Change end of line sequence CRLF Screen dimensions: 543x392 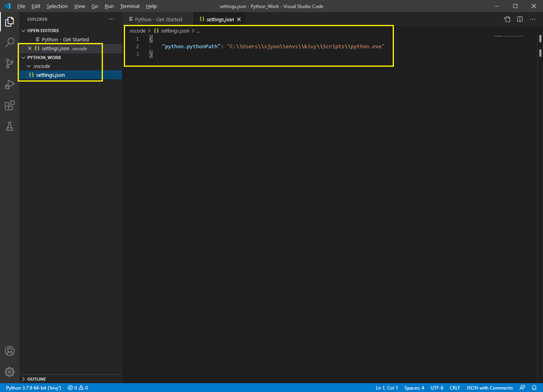pos(455,388)
